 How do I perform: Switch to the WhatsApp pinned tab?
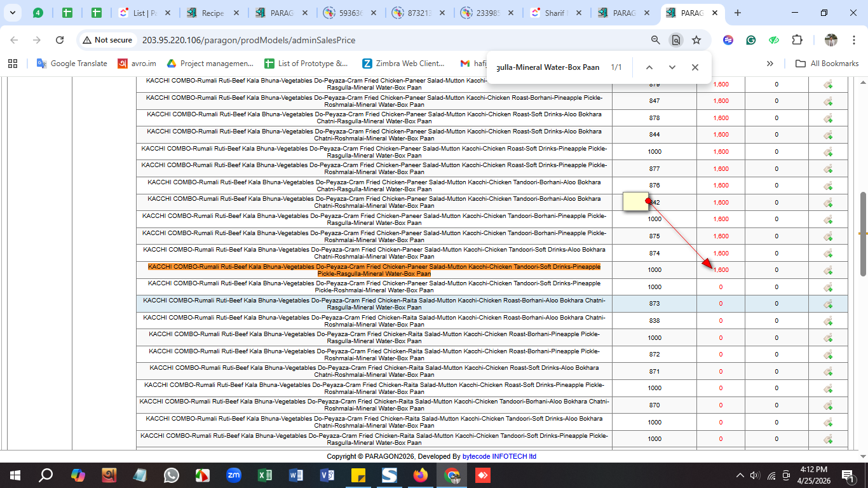37,13
